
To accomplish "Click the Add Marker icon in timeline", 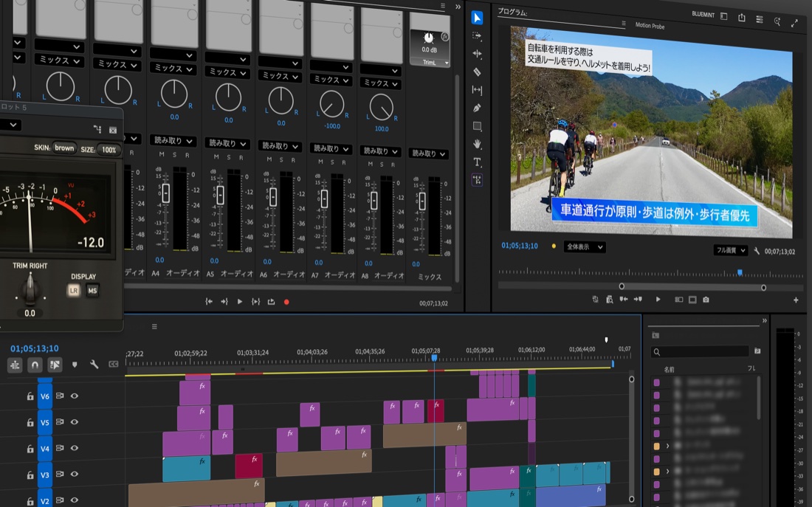I will 75,365.
